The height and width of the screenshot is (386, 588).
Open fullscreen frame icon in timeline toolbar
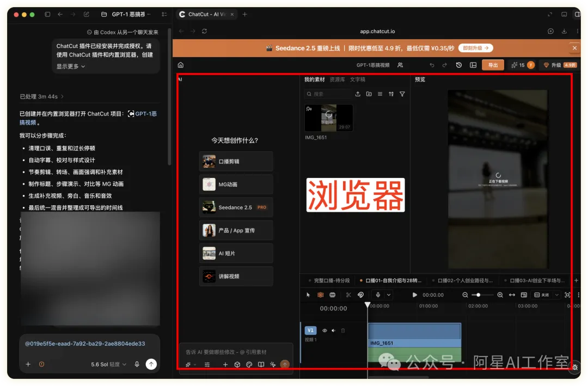click(567, 295)
